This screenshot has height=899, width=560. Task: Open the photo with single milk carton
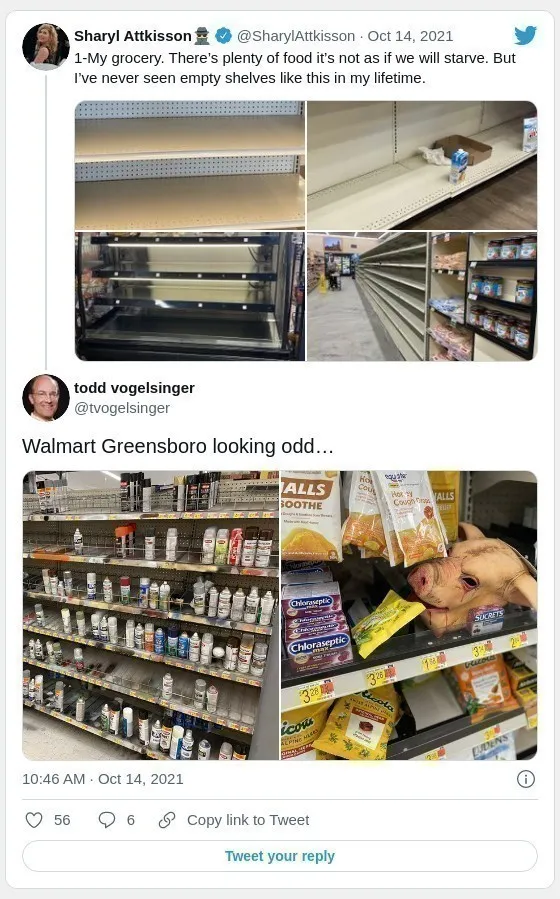[x=422, y=166]
